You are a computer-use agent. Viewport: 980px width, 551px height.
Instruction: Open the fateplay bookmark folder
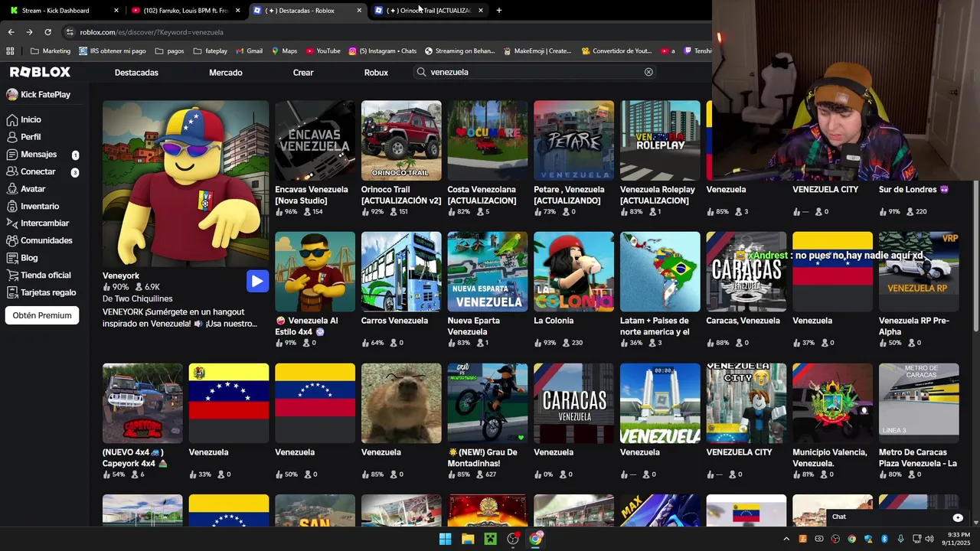(211, 51)
